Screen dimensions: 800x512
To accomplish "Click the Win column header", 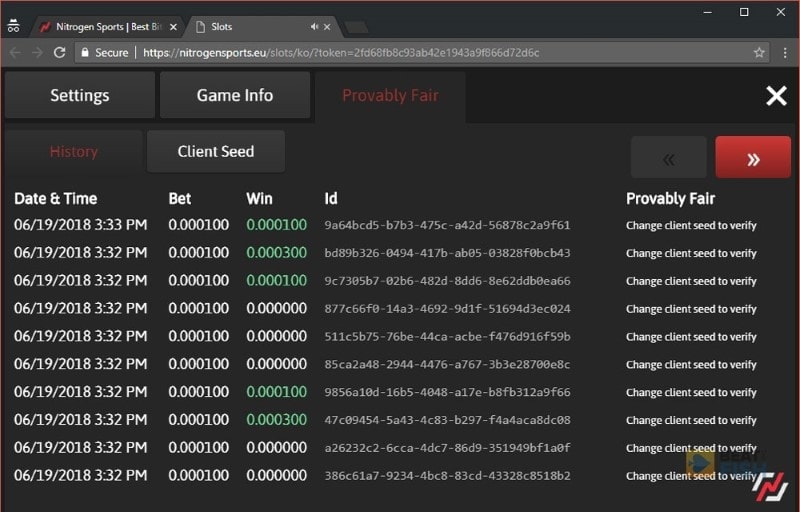I will pyautogui.click(x=259, y=198).
